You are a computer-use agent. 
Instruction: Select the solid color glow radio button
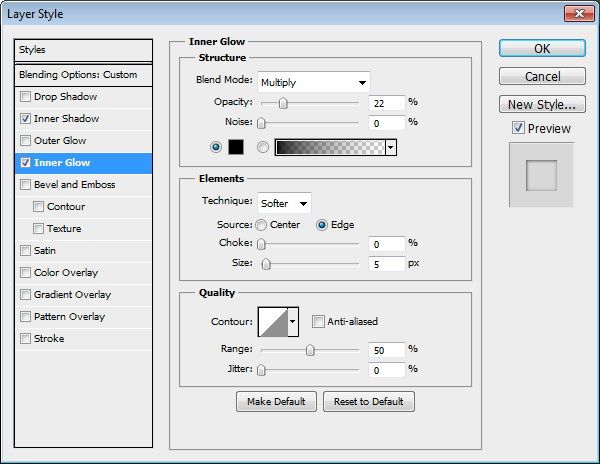point(216,147)
